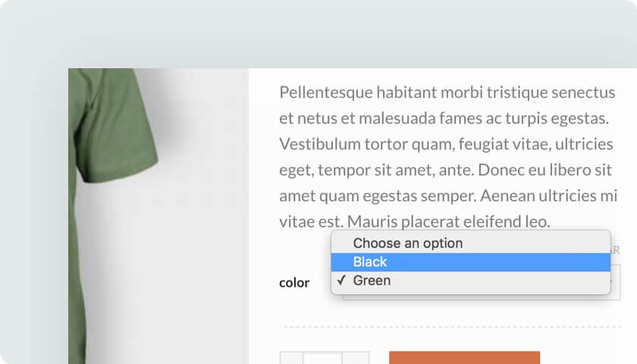Click the grey header area above the product
Screen dimensions: 637x364
(x=318, y=34)
